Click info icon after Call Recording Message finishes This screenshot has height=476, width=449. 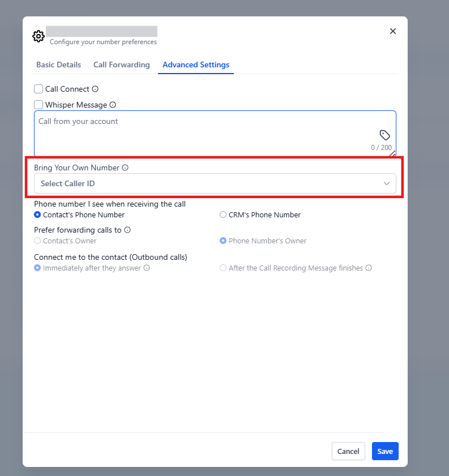click(x=369, y=268)
